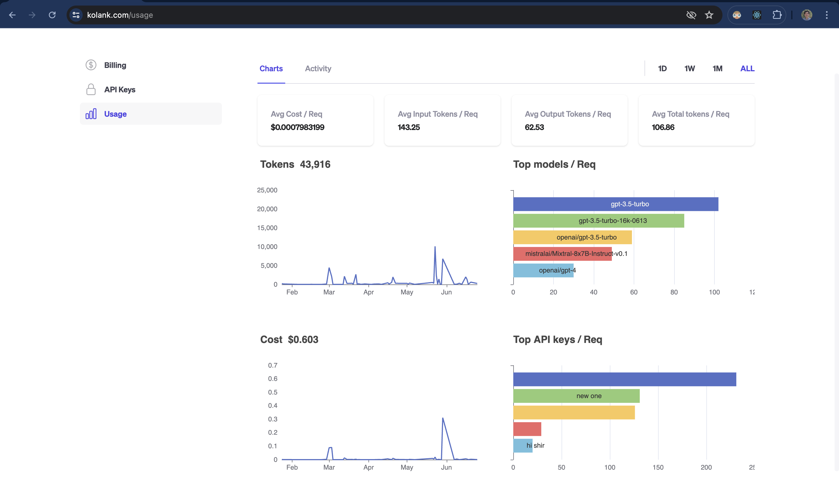
Task: Open the API Keys page link
Action: point(120,90)
